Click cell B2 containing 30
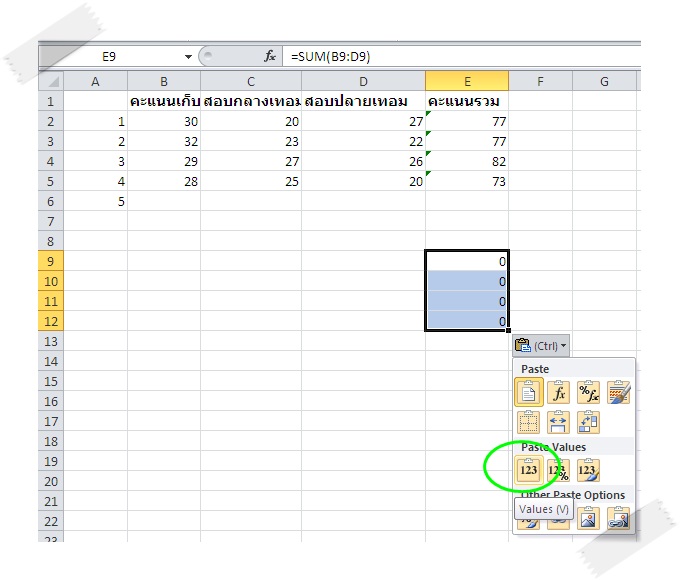Viewport: 680px width, 580px height. coord(164,121)
